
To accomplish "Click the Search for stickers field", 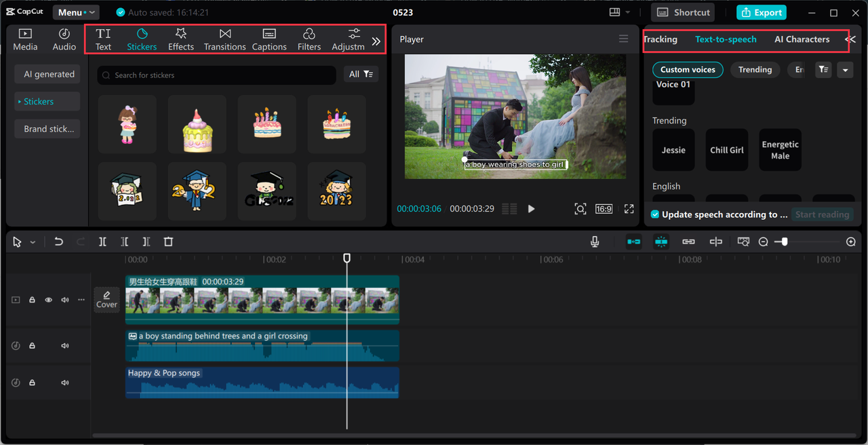I will [x=217, y=75].
